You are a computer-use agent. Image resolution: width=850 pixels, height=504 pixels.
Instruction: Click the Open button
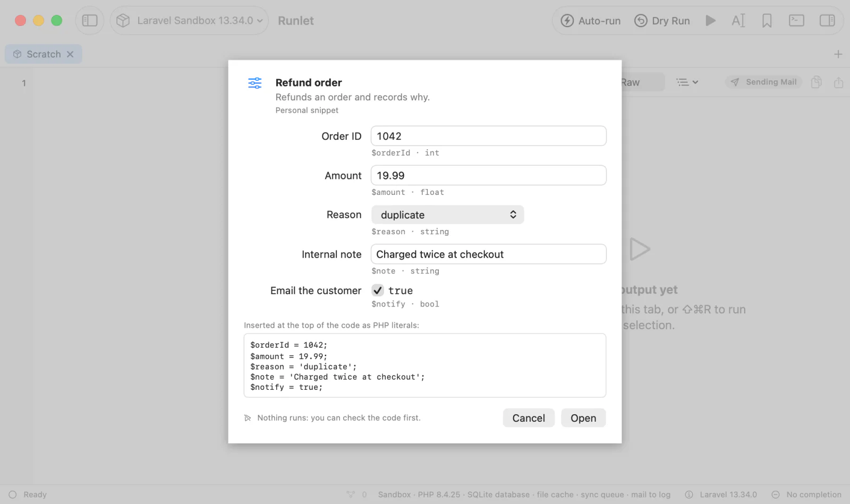583,418
